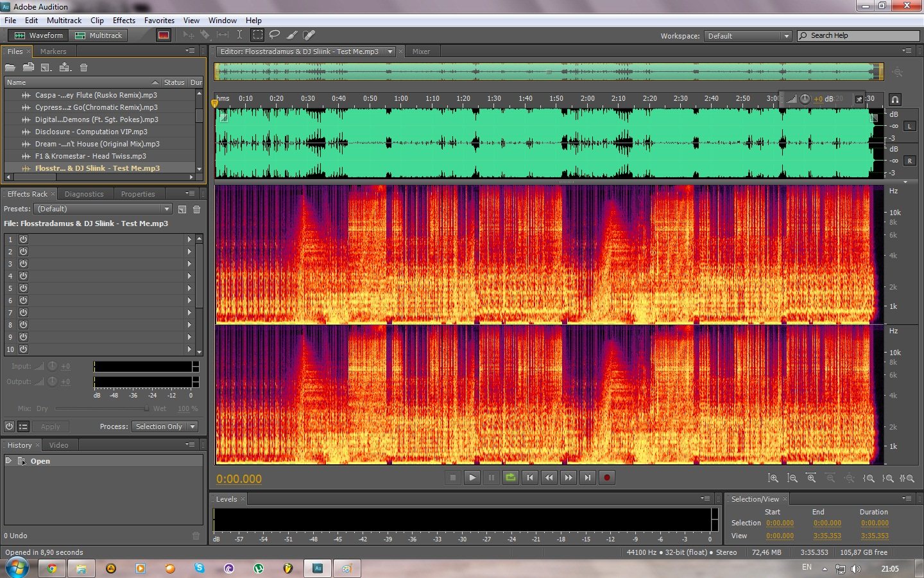Click the Stop button
The height and width of the screenshot is (578, 924).
[453, 477]
